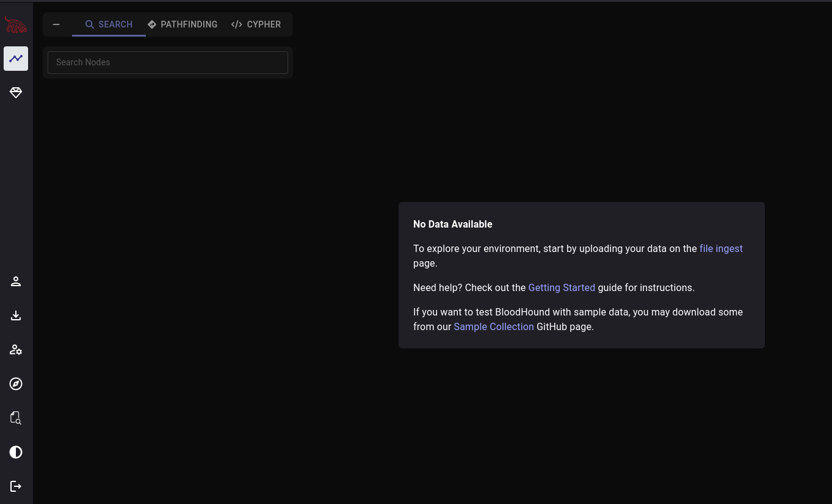Switch to the Pathfinding tab
832x504 pixels.
(x=183, y=24)
